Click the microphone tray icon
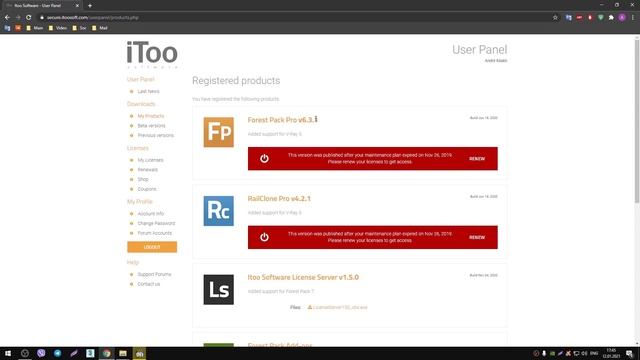 544,353
